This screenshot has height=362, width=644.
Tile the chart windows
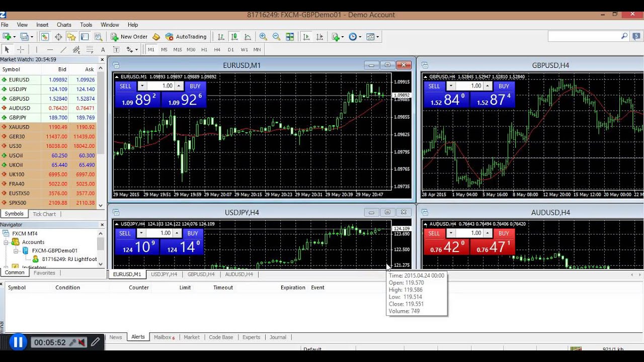point(290,37)
